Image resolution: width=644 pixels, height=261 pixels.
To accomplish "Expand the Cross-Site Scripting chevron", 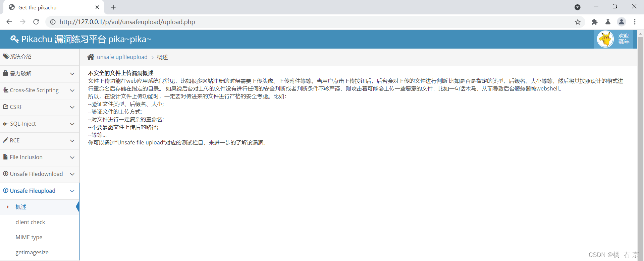I will 72,90.
